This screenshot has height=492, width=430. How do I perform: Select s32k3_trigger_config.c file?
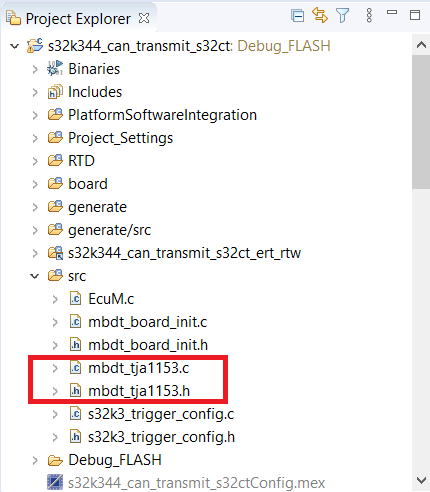(161, 414)
